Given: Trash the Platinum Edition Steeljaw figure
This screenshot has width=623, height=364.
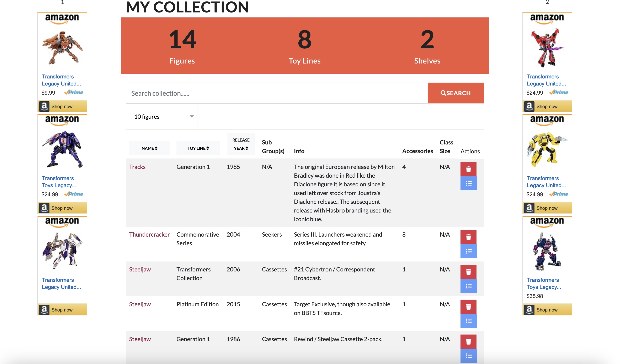Looking at the screenshot, I should (x=468, y=307).
